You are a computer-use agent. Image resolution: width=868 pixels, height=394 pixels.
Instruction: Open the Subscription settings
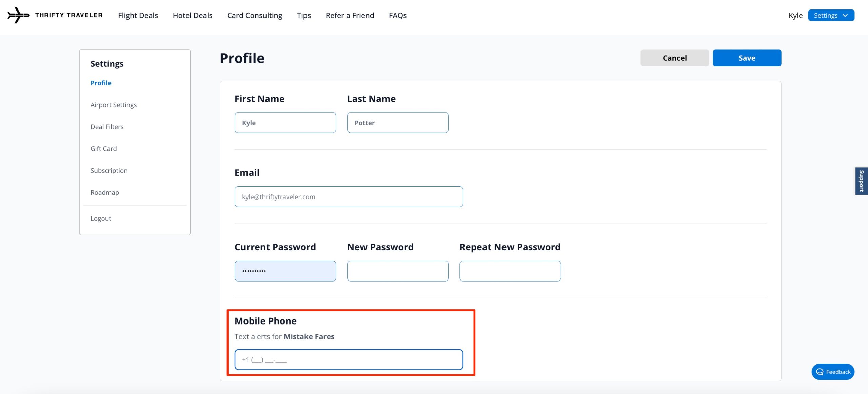click(x=109, y=170)
